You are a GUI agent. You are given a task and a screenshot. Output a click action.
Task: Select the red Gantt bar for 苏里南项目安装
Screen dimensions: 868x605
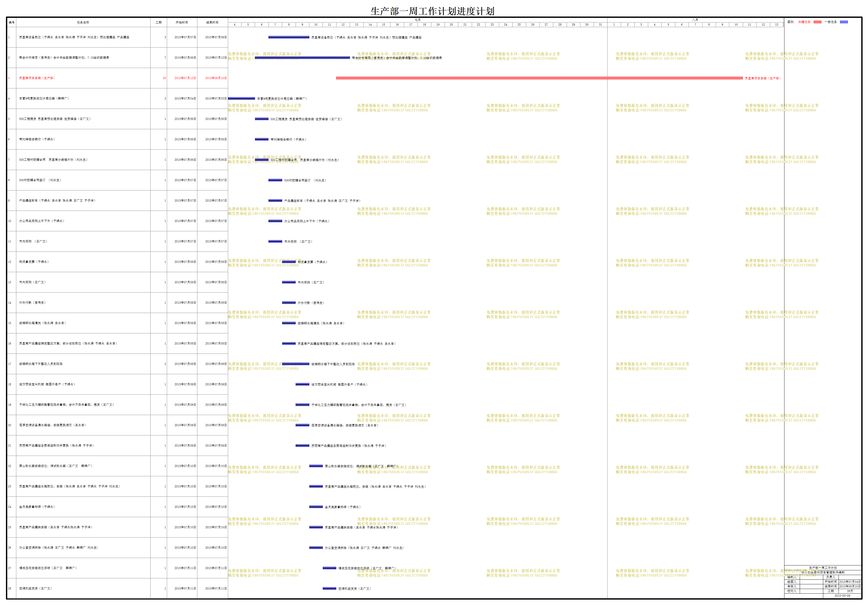(540, 78)
